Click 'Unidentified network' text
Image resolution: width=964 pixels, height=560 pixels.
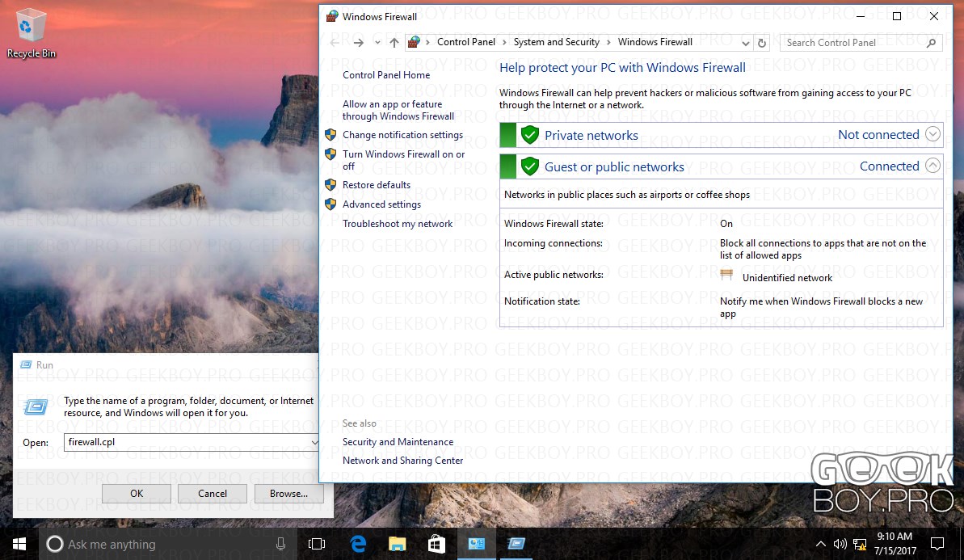click(787, 278)
